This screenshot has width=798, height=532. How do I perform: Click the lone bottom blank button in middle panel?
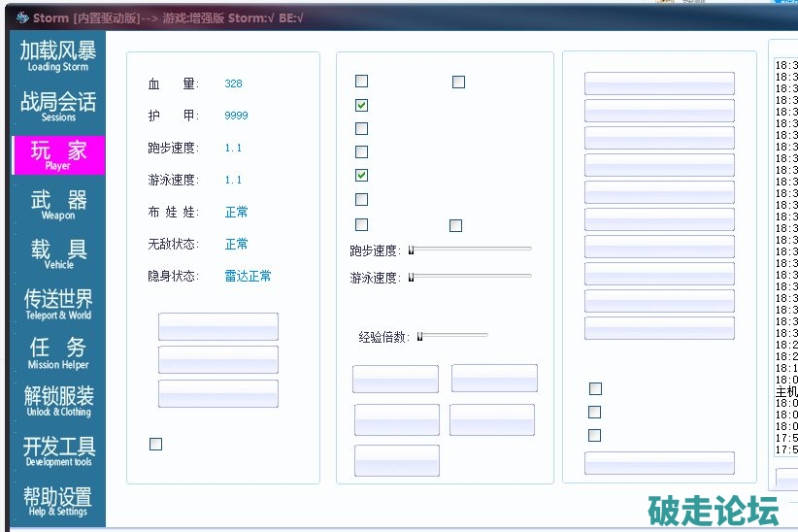pos(397,460)
